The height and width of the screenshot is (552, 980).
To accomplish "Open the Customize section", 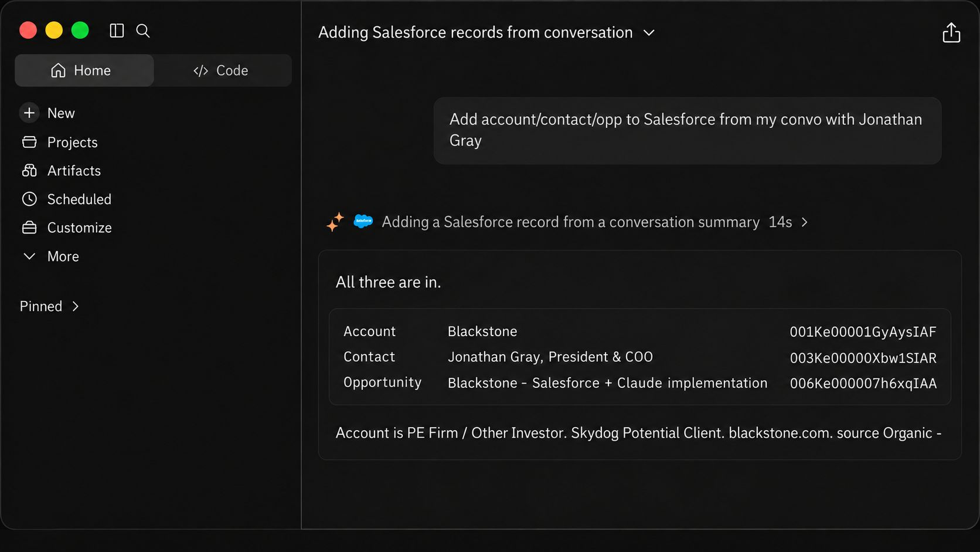I will point(79,228).
